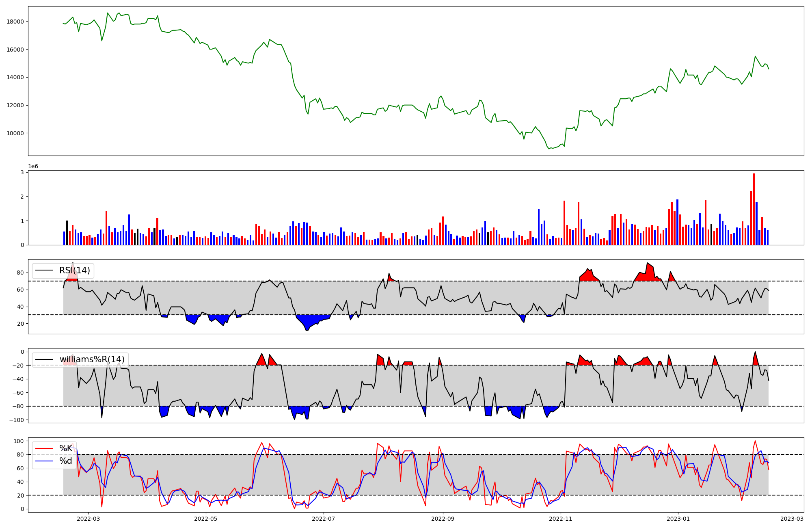
Task: Click the volume axis tick label 3
Action: pyautogui.click(x=22, y=172)
